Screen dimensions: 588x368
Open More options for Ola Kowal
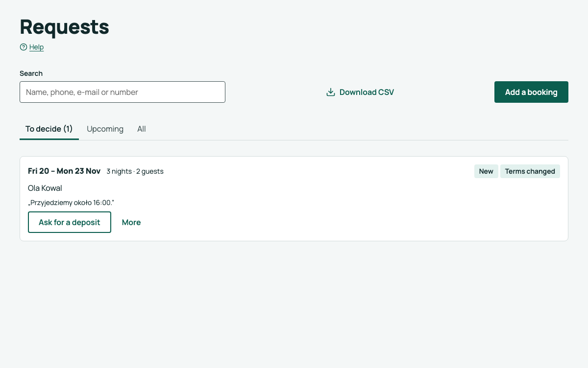(131, 222)
